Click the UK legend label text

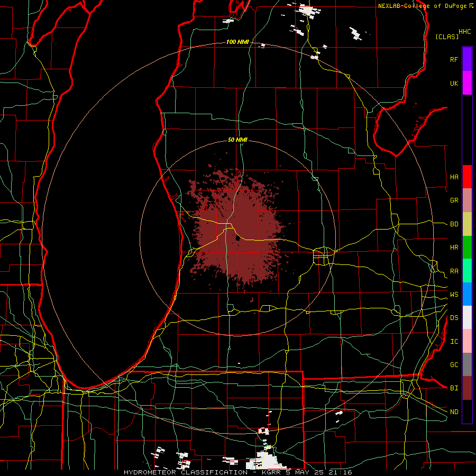(x=454, y=83)
